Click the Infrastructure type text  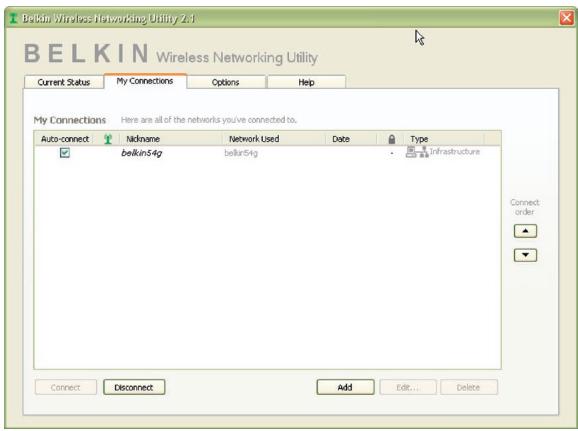(455, 152)
